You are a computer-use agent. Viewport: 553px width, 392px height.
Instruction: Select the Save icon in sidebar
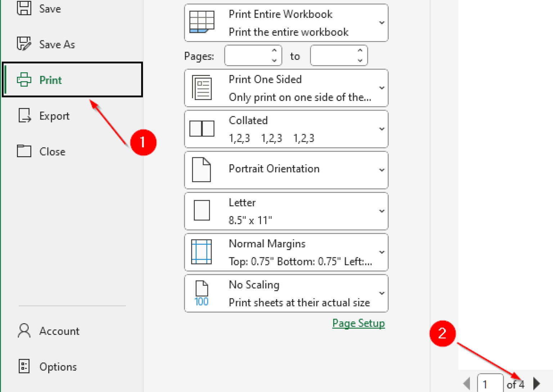pyautogui.click(x=24, y=9)
